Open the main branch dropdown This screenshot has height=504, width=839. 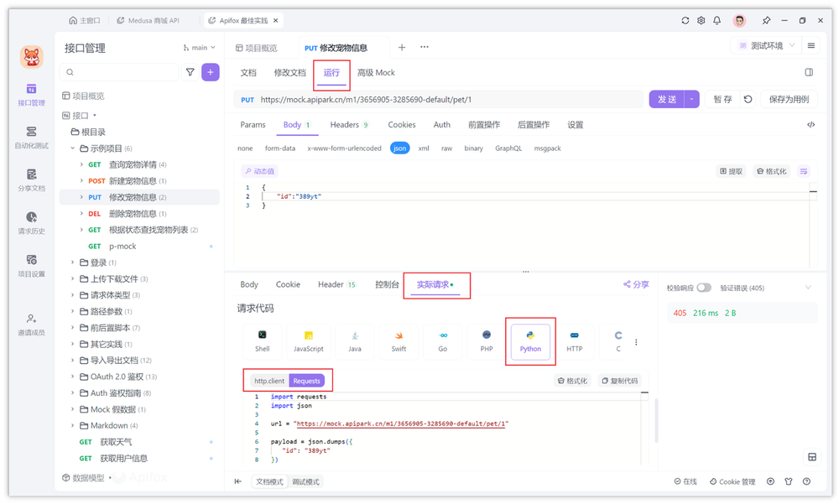[x=199, y=48]
